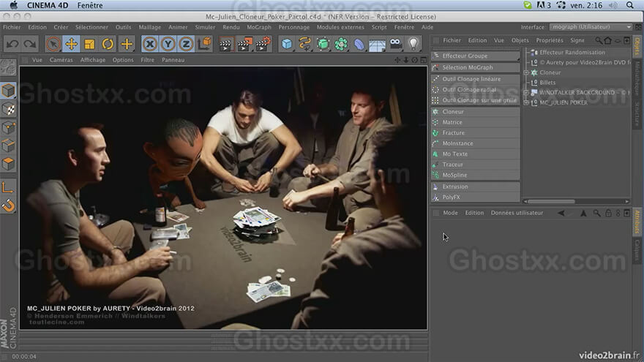Choose Effecteur Groupe from MoGraph list
This screenshot has width=644, height=362.
[x=476, y=56]
